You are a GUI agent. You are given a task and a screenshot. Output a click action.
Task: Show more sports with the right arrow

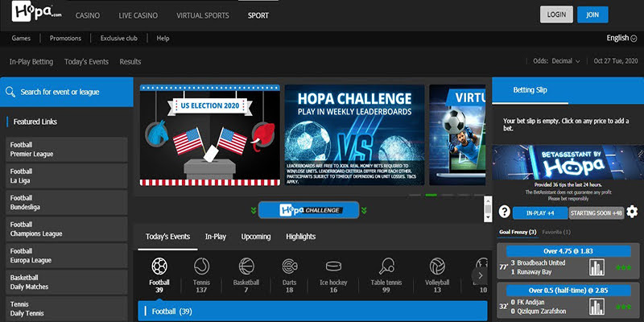tap(480, 275)
